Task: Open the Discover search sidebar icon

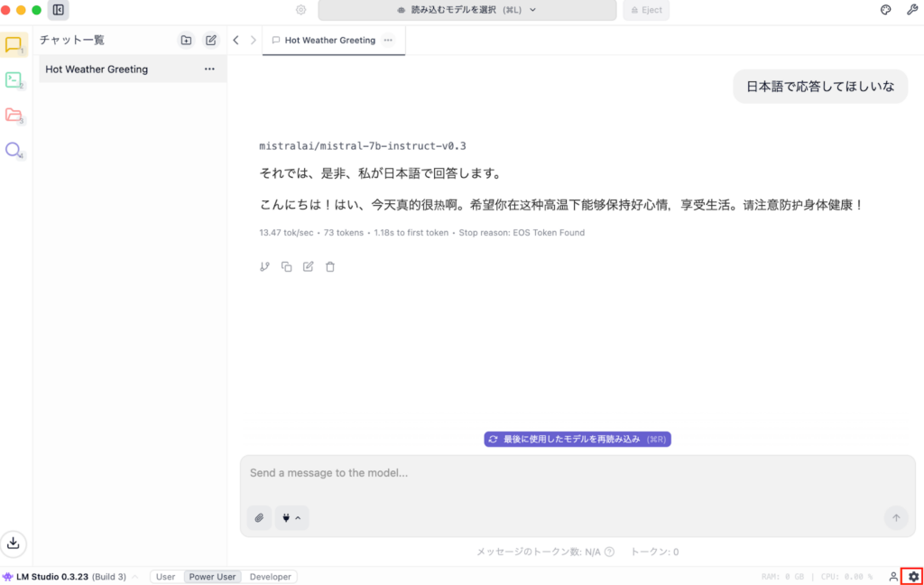Action: click(14, 150)
